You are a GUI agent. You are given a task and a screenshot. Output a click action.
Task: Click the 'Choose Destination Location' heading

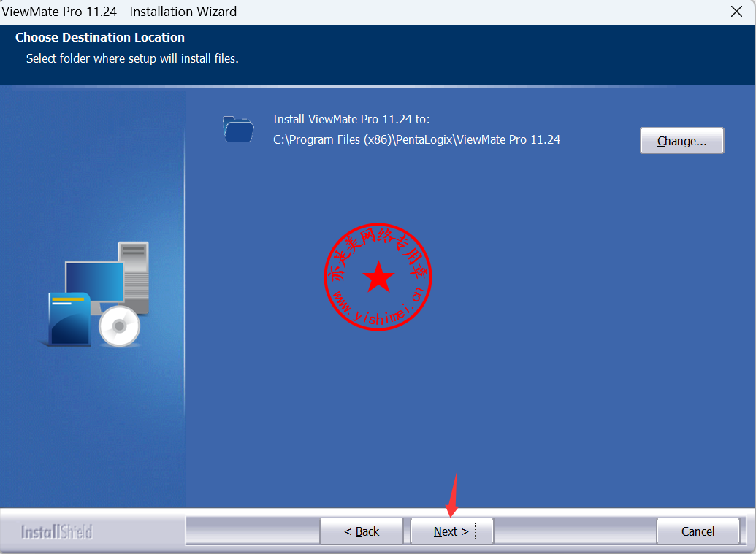click(100, 37)
